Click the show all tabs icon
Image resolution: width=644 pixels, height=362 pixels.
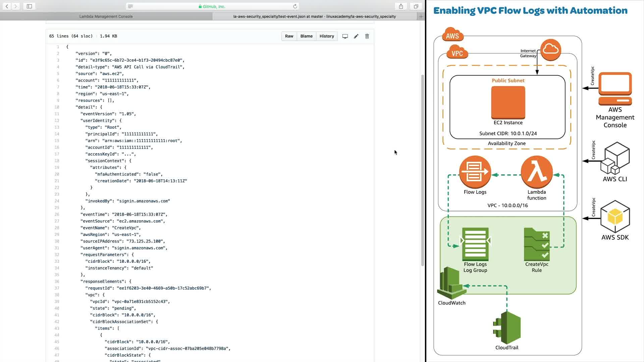click(x=416, y=6)
